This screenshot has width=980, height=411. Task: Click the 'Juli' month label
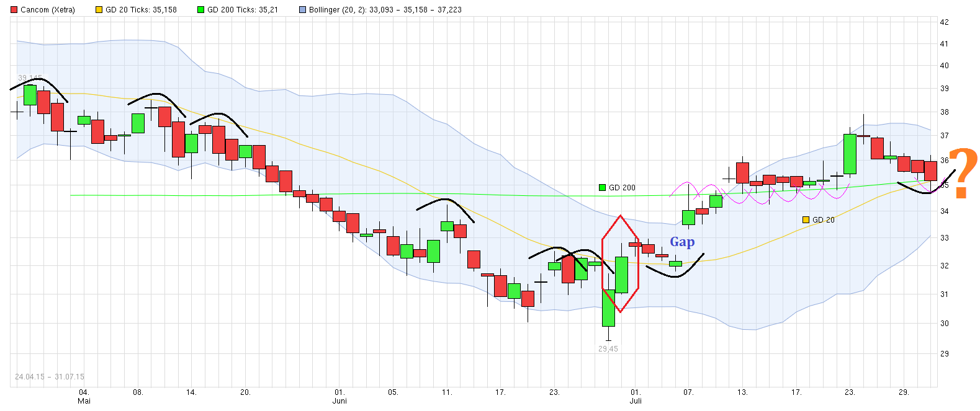[x=636, y=401]
